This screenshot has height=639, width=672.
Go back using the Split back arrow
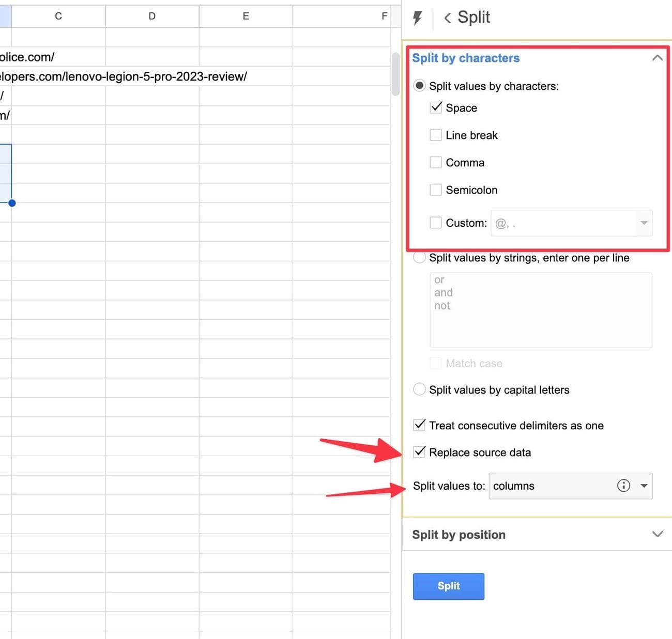(448, 18)
